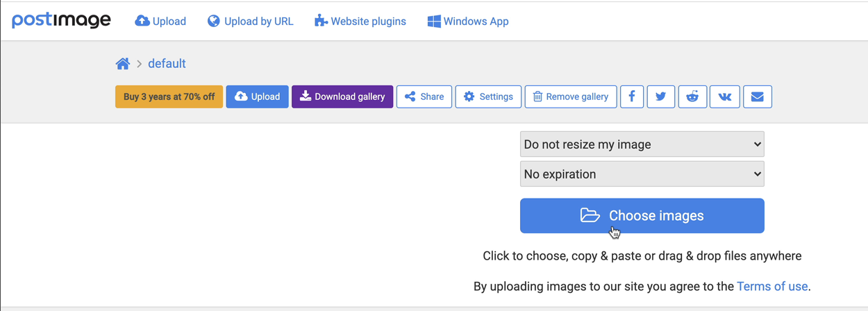The height and width of the screenshot is (311, 868).
Task: Expand the No expiration dropdown
Action: [642, 174]
